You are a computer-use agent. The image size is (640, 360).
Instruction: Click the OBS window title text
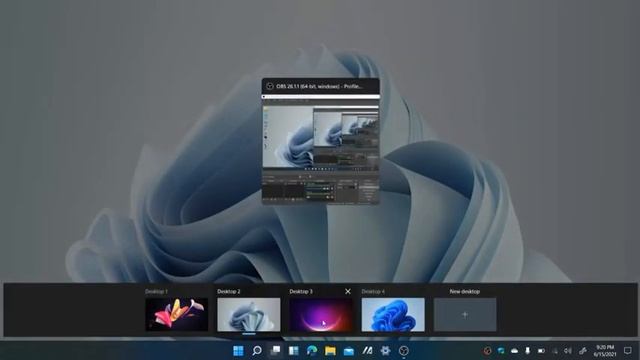tap(318, 86)
